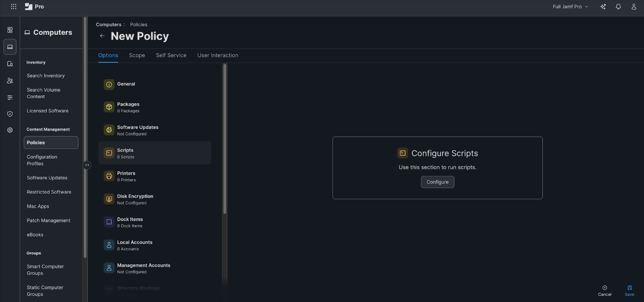Switch to the Scope tab
The image size is (644, 302).
[137, 55]
